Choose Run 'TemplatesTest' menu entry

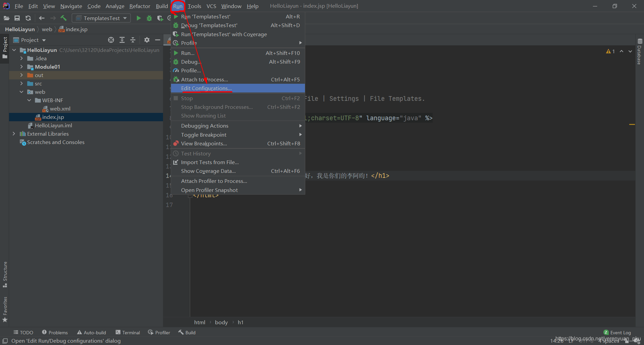point(238,16)
